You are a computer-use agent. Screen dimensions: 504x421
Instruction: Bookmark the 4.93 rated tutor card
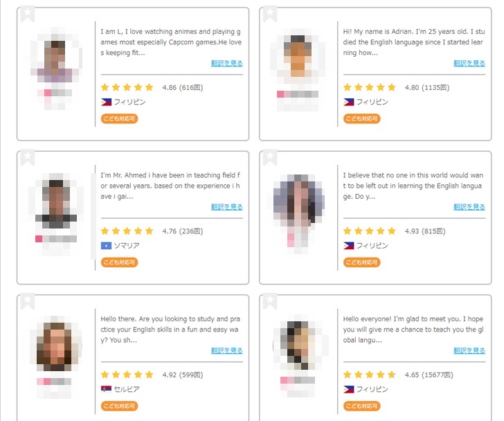click(x=270, y=158)
